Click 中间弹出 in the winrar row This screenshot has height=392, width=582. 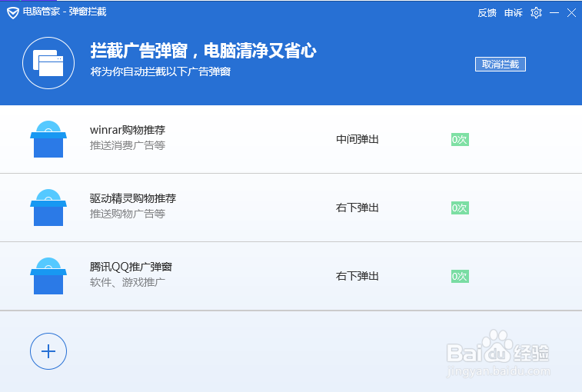(x=357, y=139)
